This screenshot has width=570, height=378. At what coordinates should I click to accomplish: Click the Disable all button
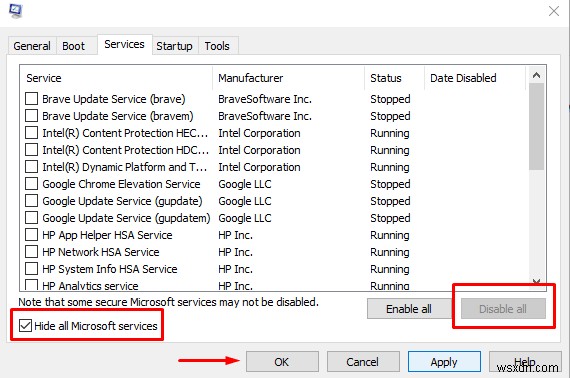(503, 309)
